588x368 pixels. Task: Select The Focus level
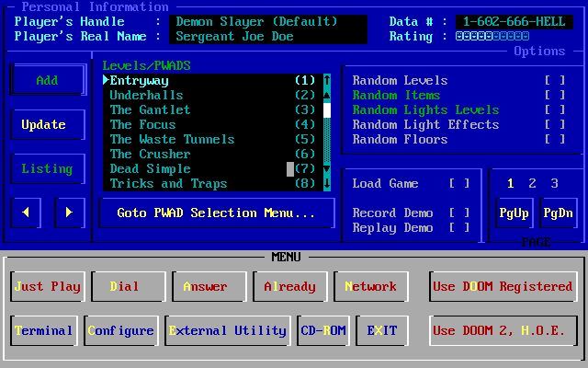pos(212,125)
